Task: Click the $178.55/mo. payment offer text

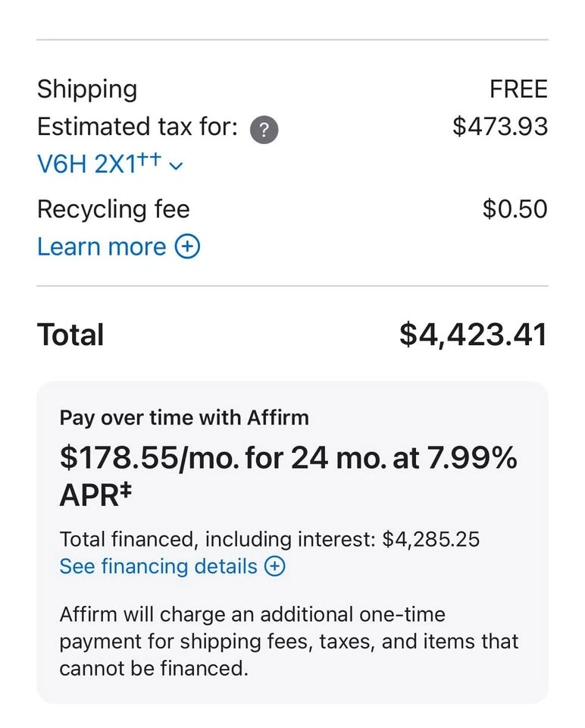Action: 288,458
